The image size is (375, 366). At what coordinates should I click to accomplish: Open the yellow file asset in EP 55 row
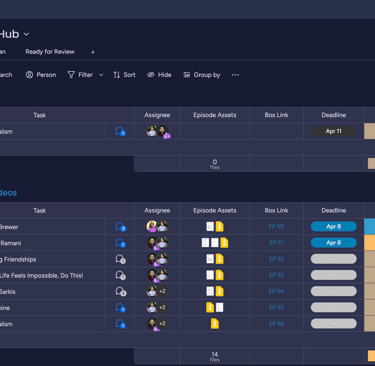tap(210, 307)
